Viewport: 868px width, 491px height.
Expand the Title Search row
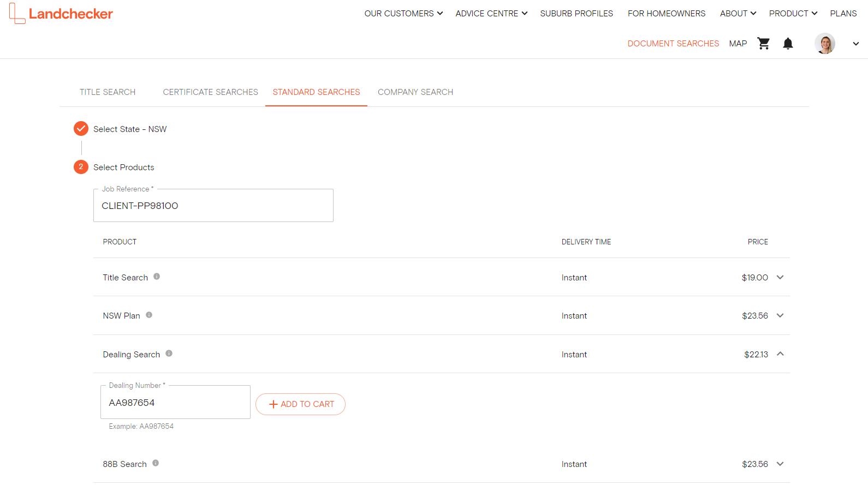pos(780,277)
